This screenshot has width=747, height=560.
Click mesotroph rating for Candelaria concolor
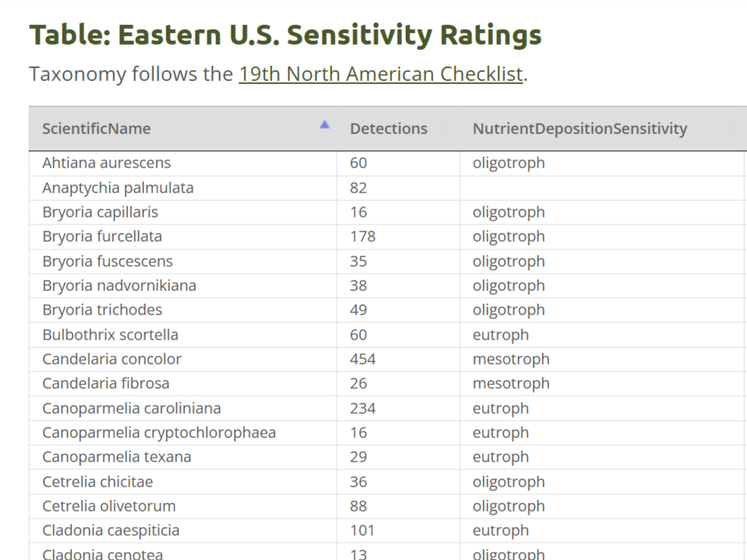510,359
